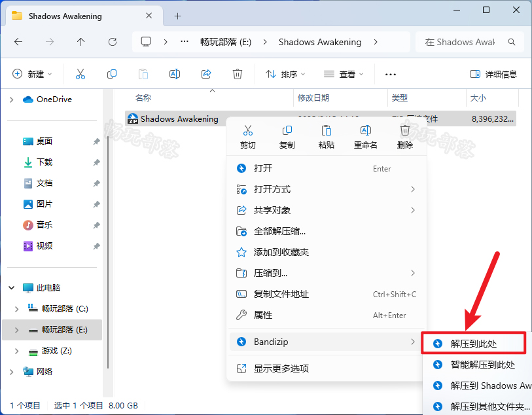
Task: Open the more options ellipsis in the toolbar
Action: pyautogui.click(x=391, y=75)
